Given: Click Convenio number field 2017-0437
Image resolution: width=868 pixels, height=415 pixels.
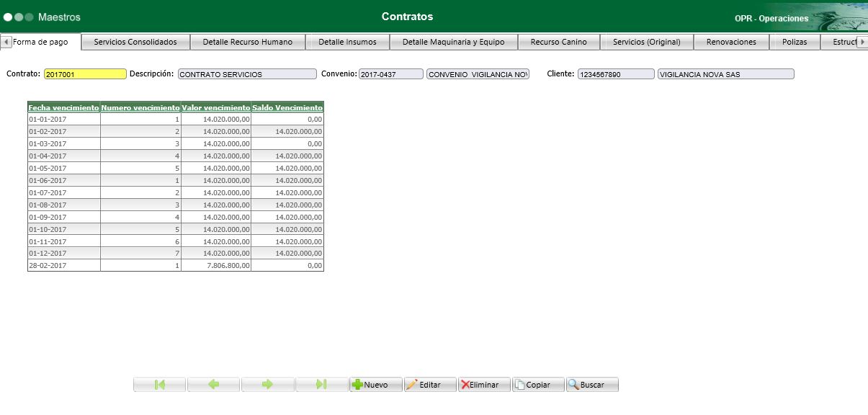Looking at the screenshot, I should [391, 74].
